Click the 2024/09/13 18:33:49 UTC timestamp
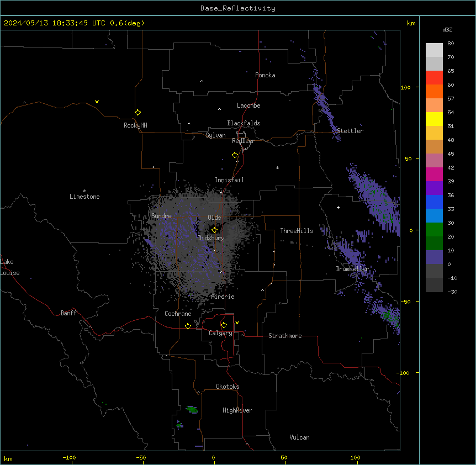The image size is (476, 465). pyautogui.click(x=55, y=23)
